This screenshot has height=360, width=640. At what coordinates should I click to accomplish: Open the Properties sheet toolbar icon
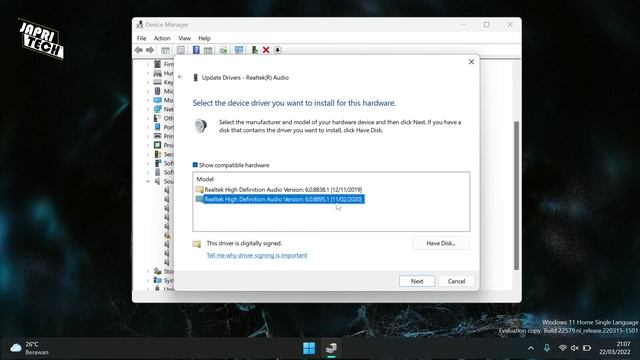click(180, 50)
